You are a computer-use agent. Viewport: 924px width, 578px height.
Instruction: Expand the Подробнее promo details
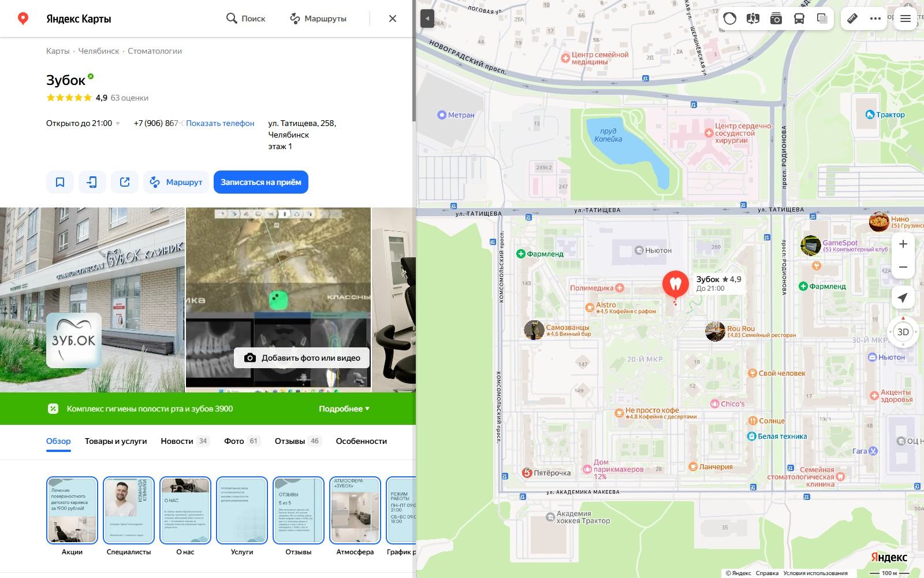[344, 409]
